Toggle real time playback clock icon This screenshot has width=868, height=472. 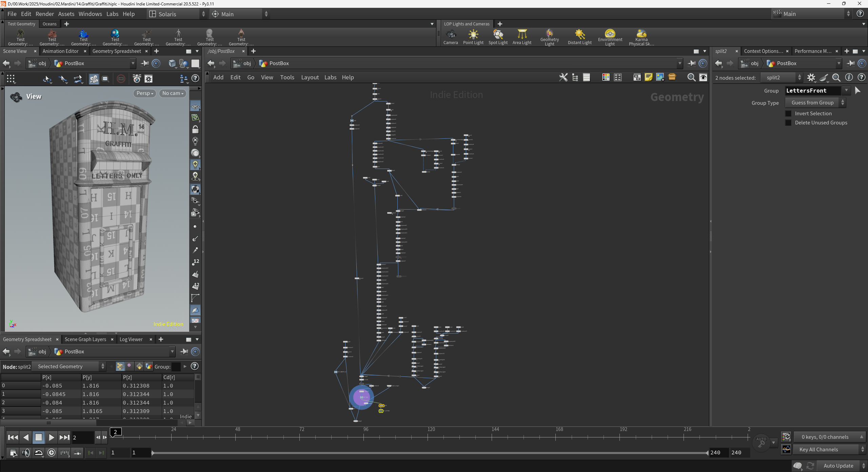click(x=52, y=453)
